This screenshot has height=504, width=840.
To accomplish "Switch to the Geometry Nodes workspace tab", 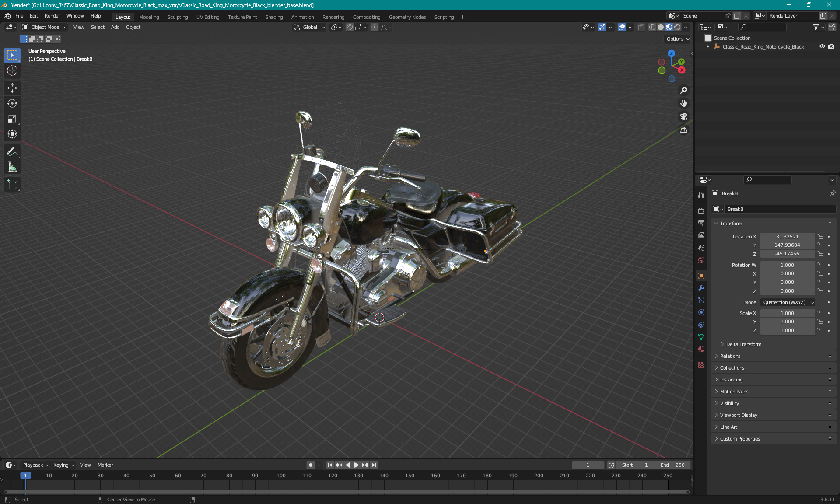I will click(407, 17).
